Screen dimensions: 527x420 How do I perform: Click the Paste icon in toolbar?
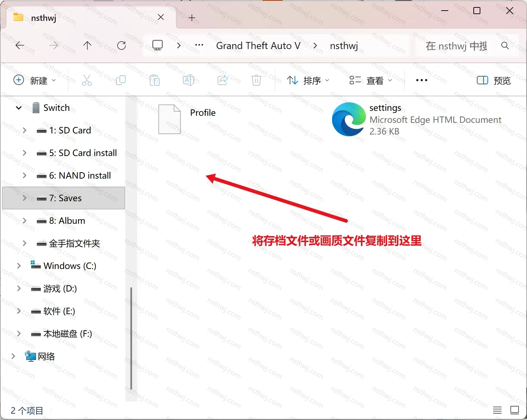pyautogui.click(x=155, y=80)
